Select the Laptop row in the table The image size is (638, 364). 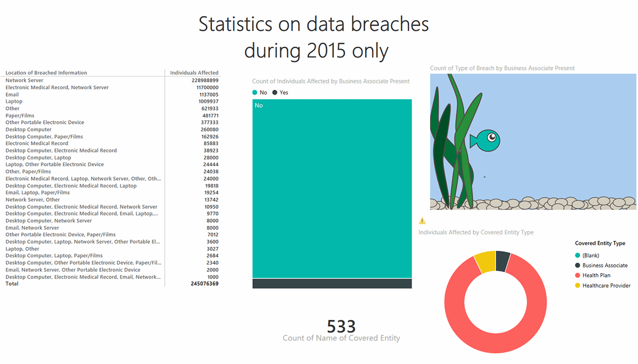coord(14,101)
